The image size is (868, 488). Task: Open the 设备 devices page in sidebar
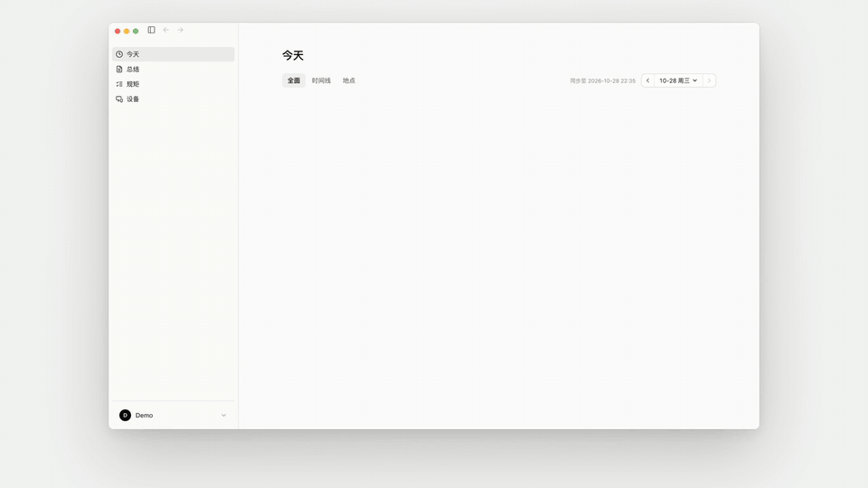point(174,99)
